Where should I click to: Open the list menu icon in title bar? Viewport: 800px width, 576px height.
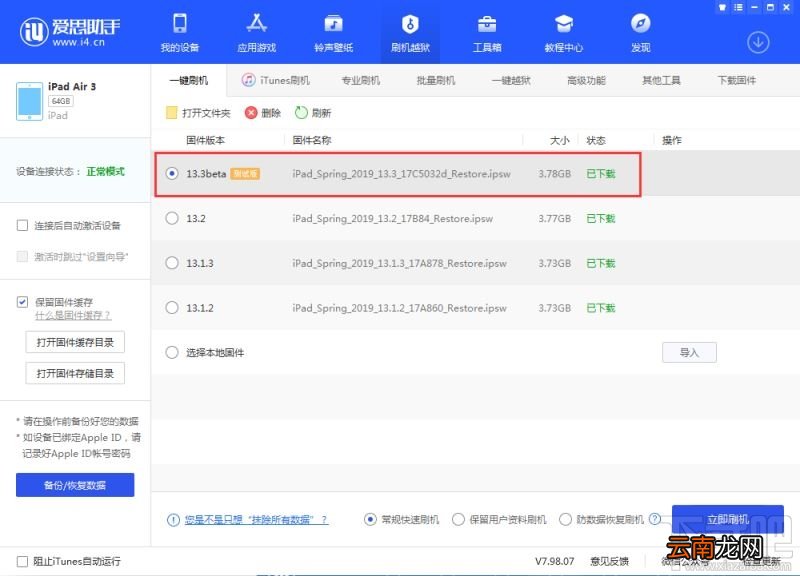pos(738,7)
